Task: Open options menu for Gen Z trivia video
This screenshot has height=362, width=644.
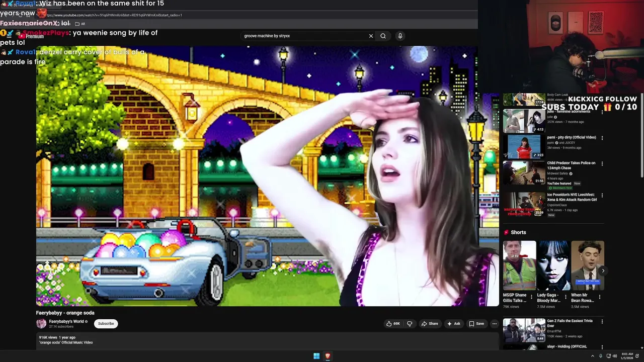Action: click(602, 322)
